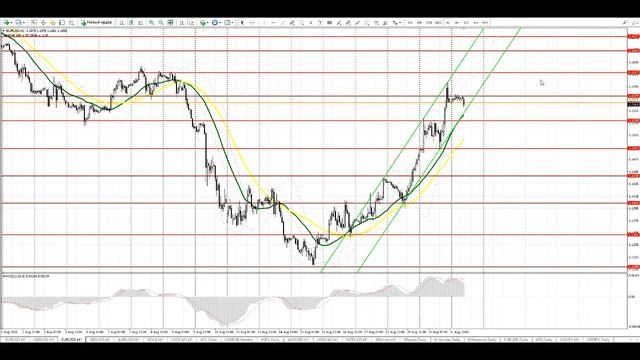
Task: Open the GBPUSD,H1 chart tab
Action: (x=99, y=340)
